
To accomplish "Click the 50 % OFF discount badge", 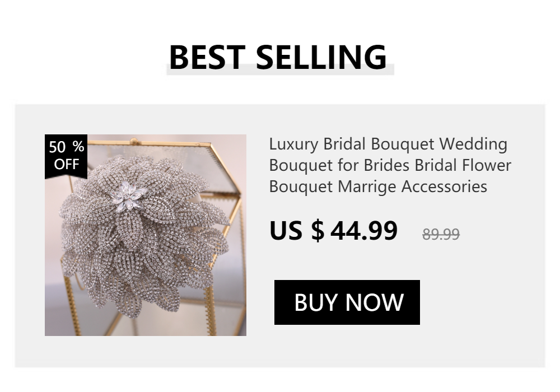I will (66, 156).
